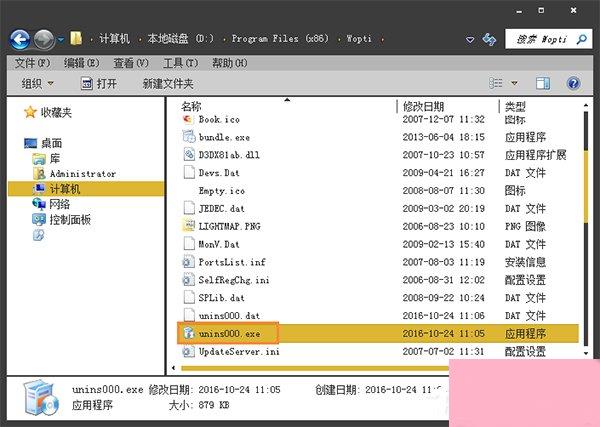The width and height of the screenshot is (600, 427).
Task: Click 新建文件夹 button
Action: [x=168, y=83]
